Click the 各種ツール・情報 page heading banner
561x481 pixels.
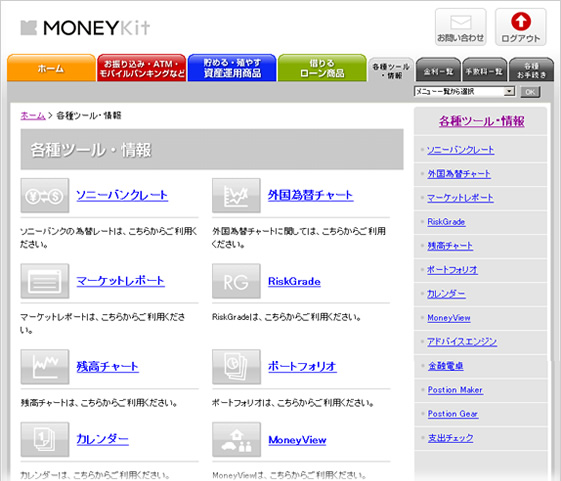point(212,149)
